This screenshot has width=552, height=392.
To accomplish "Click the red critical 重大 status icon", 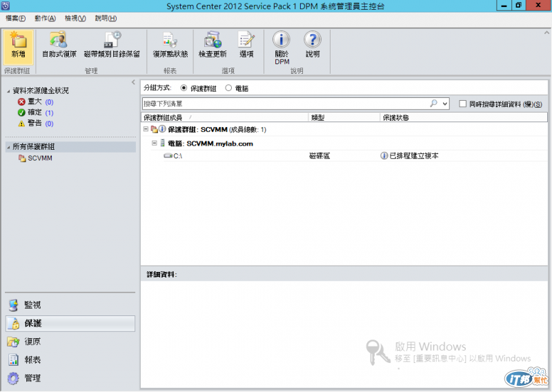I will (x=21, y=101).
